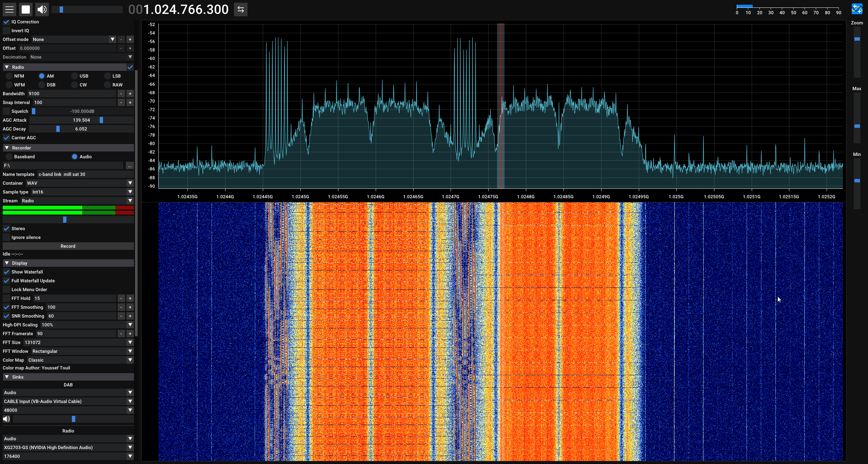Open the FFT Size dropdown
Viewport: 868px width, 464px height.
78,342
